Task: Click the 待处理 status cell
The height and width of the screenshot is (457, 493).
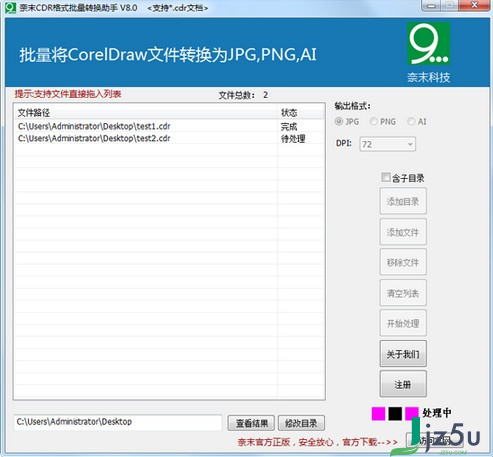Action: pos(293,139)
